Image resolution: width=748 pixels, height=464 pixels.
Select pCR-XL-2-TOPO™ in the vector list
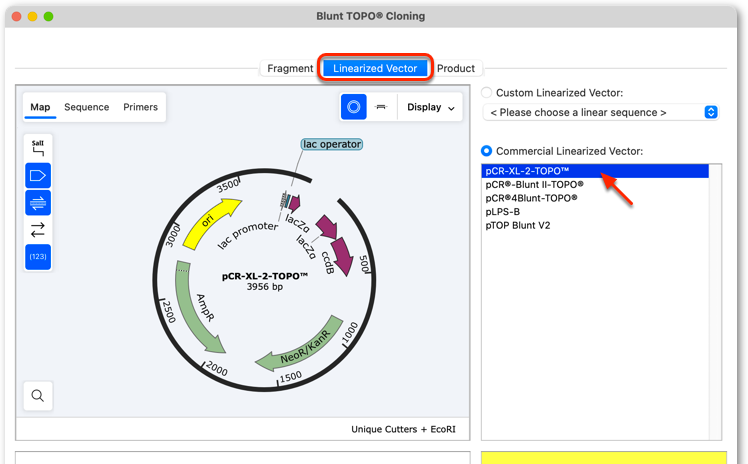(x=595, y=171)
